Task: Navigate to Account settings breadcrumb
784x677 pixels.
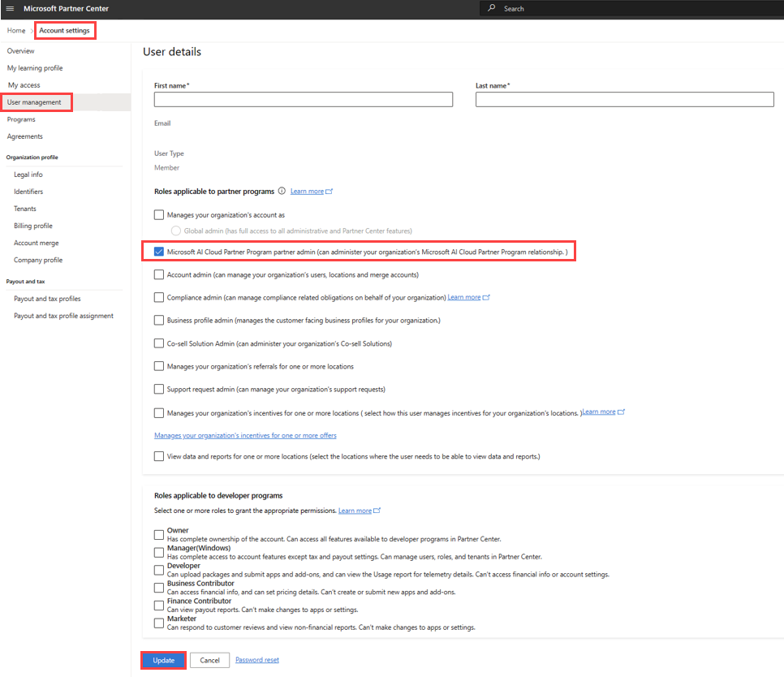Action: 65,29
